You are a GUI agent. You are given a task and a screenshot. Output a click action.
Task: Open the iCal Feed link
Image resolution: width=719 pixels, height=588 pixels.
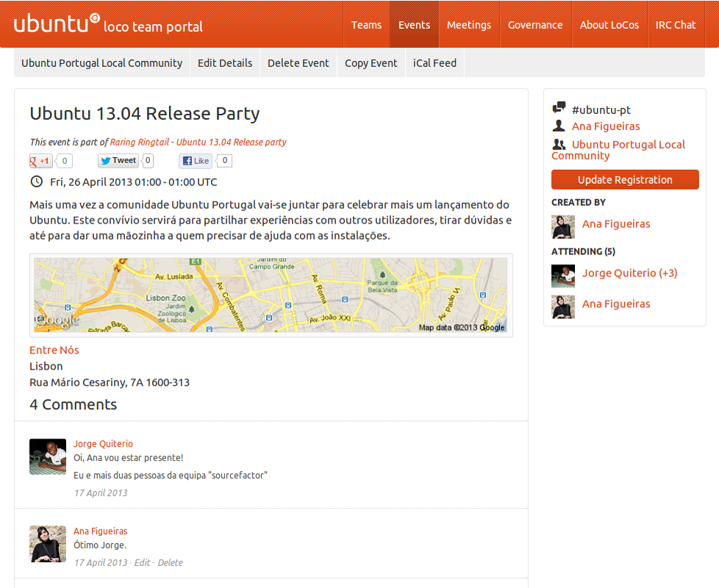point(434,63)
